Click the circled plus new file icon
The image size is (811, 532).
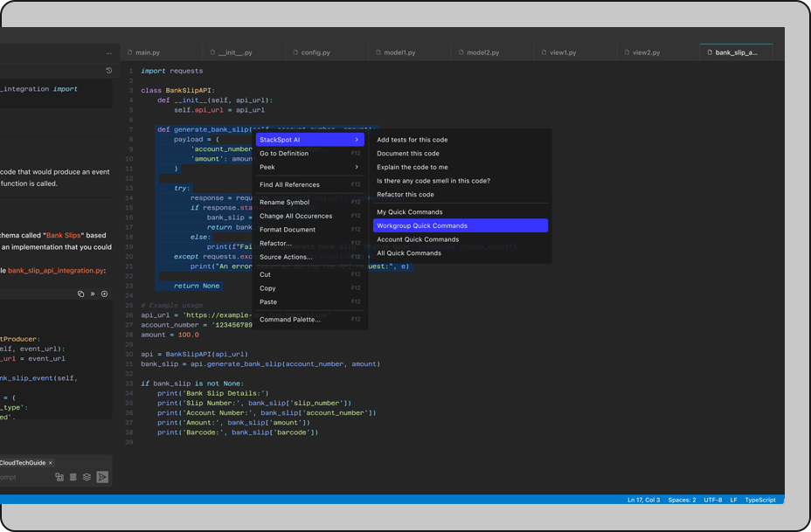(x=104, y=294)
